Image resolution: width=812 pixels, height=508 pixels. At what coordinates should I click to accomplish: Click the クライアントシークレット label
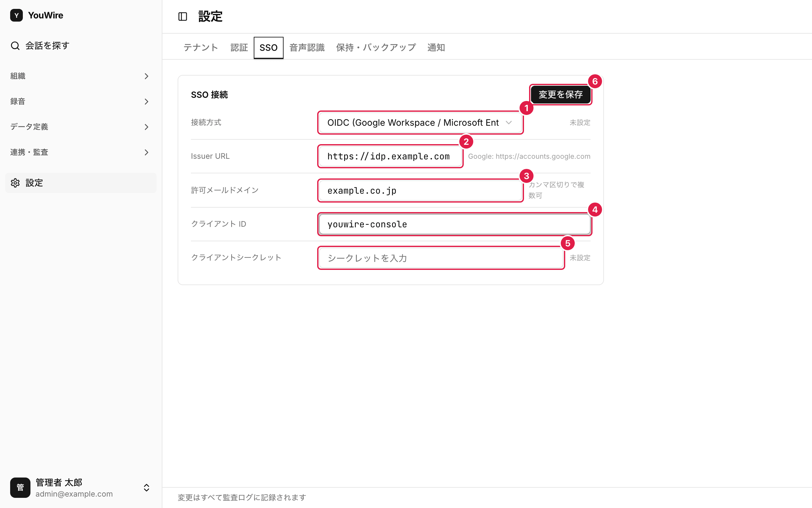pyautogui.click(x=236, y=257)
